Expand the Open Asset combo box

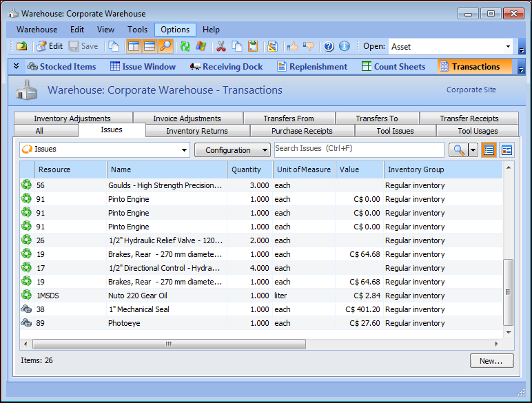[x=509, y=47]
